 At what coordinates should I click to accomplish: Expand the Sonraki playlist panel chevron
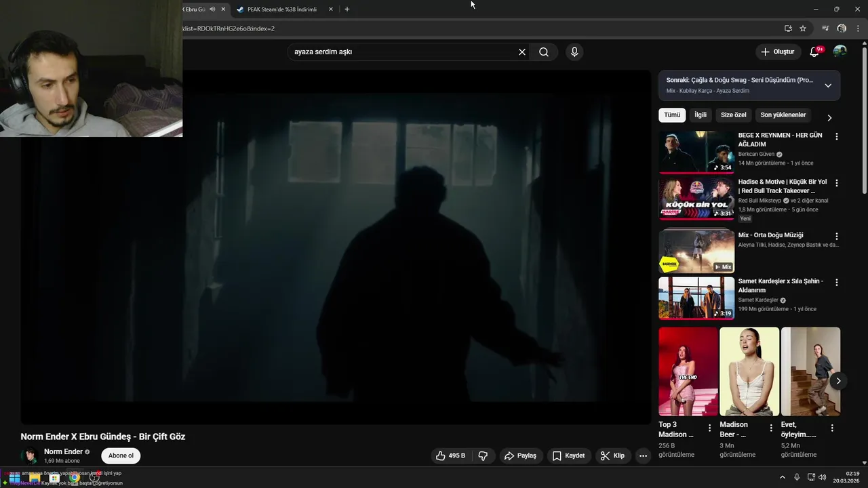[x=828, y=85]
